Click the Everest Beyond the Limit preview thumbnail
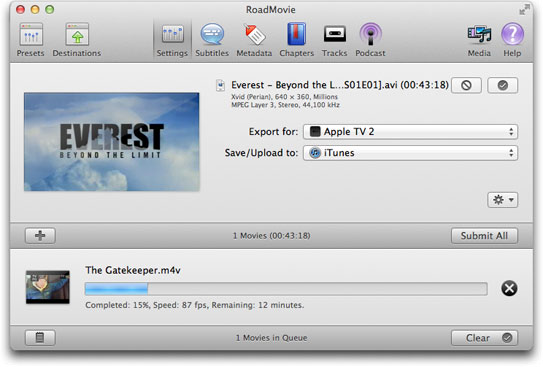Screen dimensions: 543x367 tap(112, 142)
